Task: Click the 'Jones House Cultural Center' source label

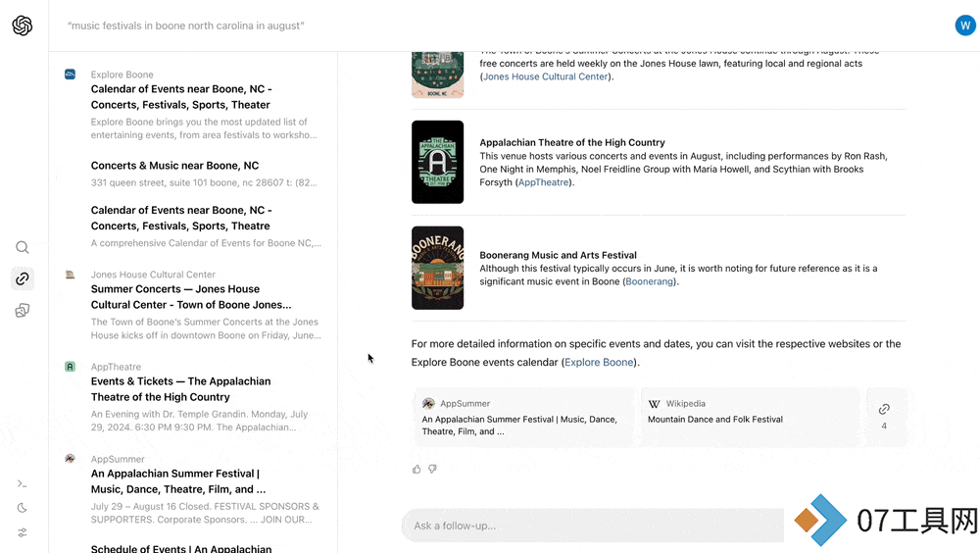Action: click(x=153, y=275)
